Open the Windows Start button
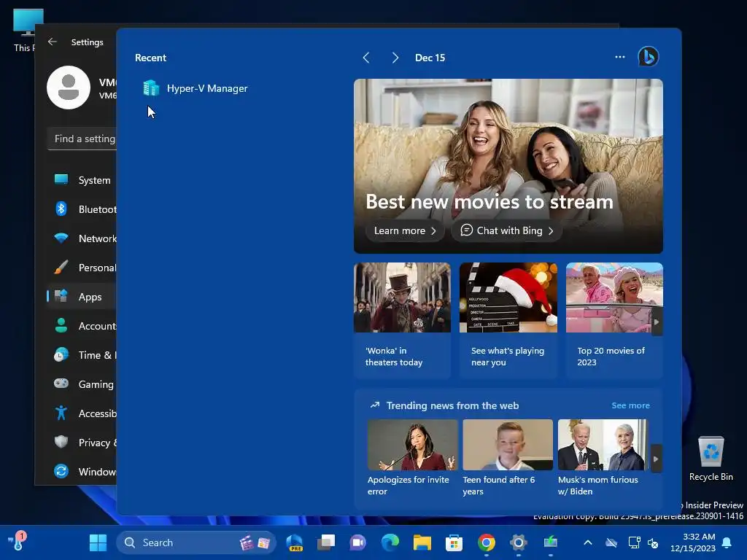Viewport: 747px width, 560px height. point(98,542)
